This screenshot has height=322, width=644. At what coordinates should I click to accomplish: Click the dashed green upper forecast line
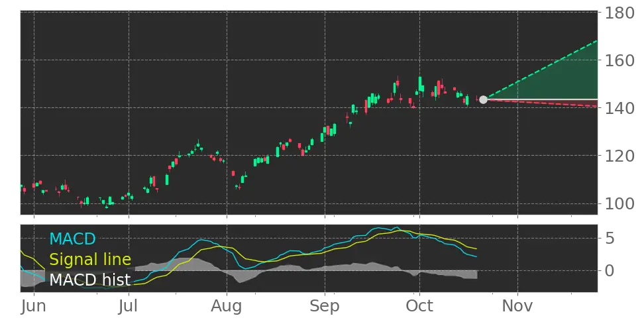[541, 70]
